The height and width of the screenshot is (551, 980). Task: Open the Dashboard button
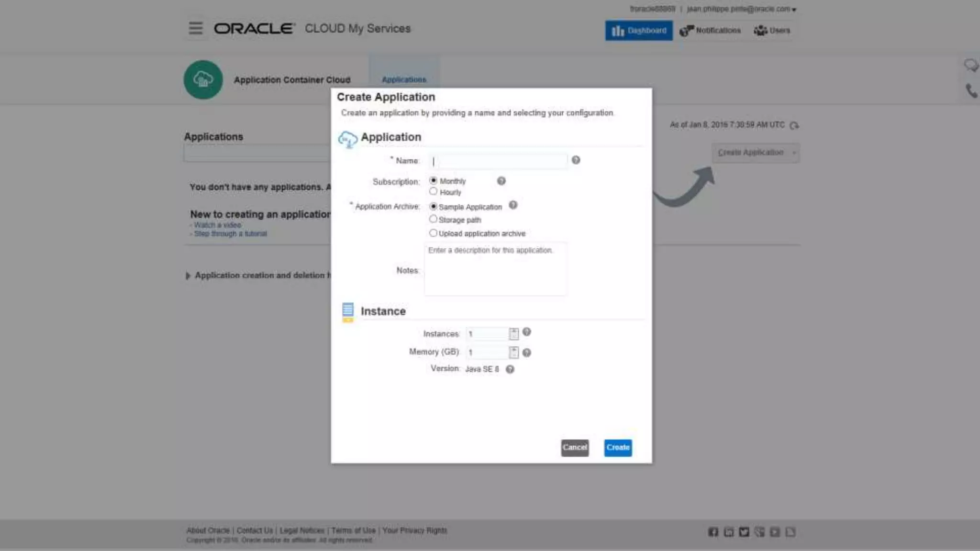[x=639, y=31]
